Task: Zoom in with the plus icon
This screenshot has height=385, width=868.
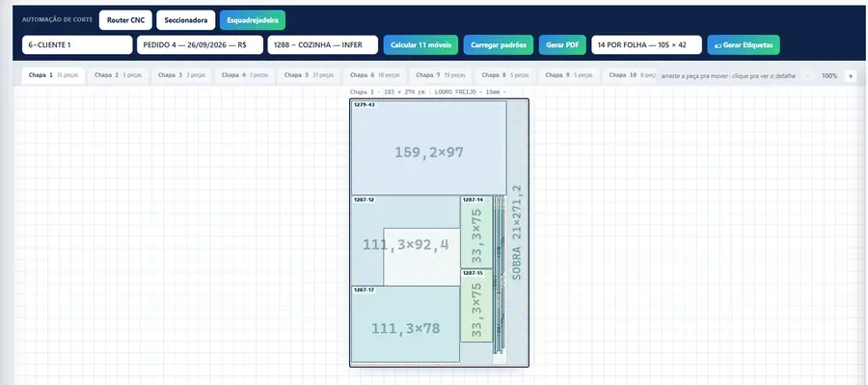Action: 851,76
